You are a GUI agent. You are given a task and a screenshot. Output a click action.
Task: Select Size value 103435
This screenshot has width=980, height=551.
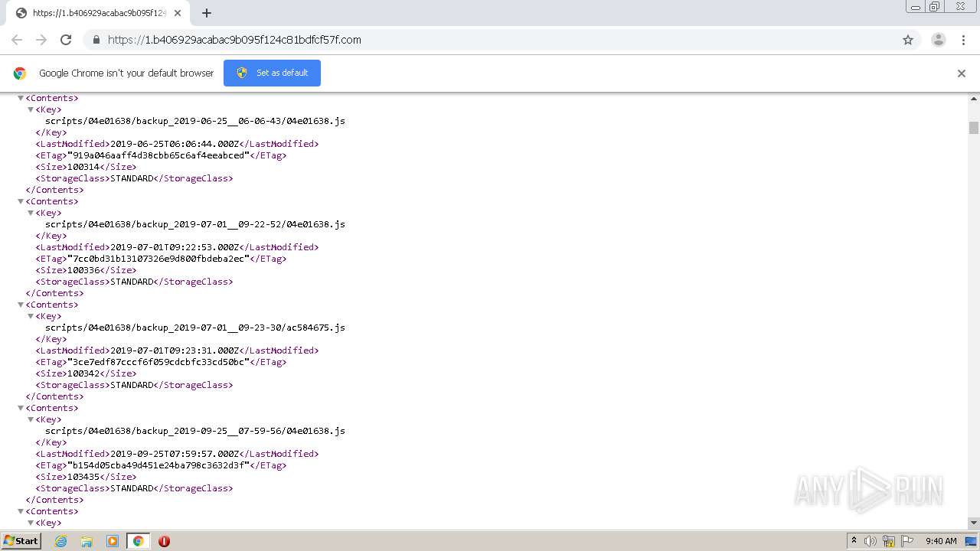pyautogui.click(x=83, y=477)
